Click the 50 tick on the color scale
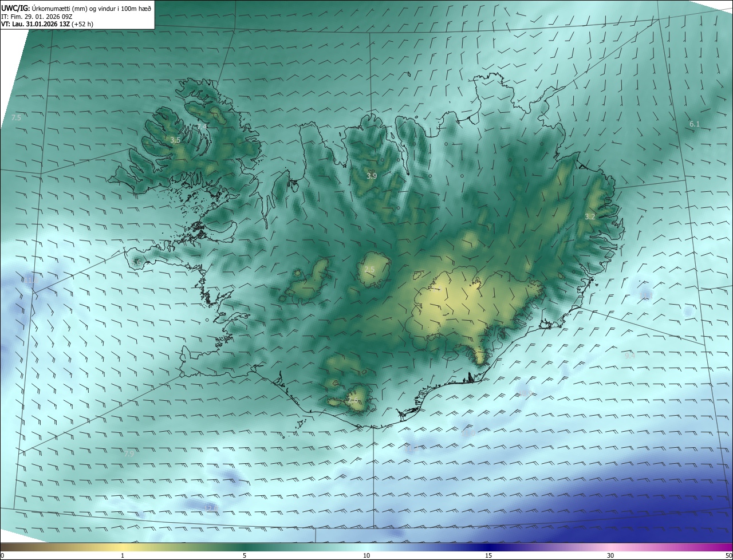The image size is (733, 560). coord(728,555)
